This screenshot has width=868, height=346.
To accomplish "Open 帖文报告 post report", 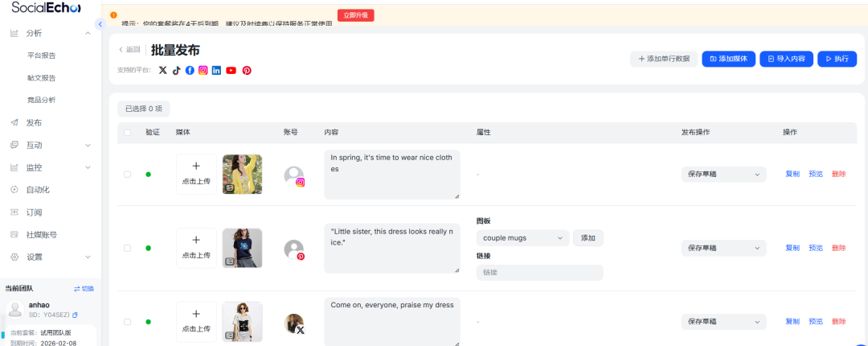I will click(x=42, y=78).
